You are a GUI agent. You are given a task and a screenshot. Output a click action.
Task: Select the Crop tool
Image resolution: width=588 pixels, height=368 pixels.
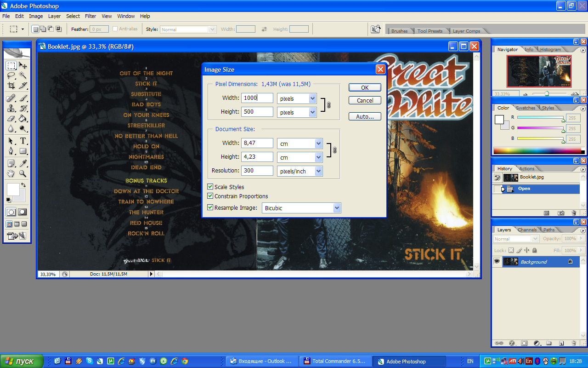click(11, 86)
